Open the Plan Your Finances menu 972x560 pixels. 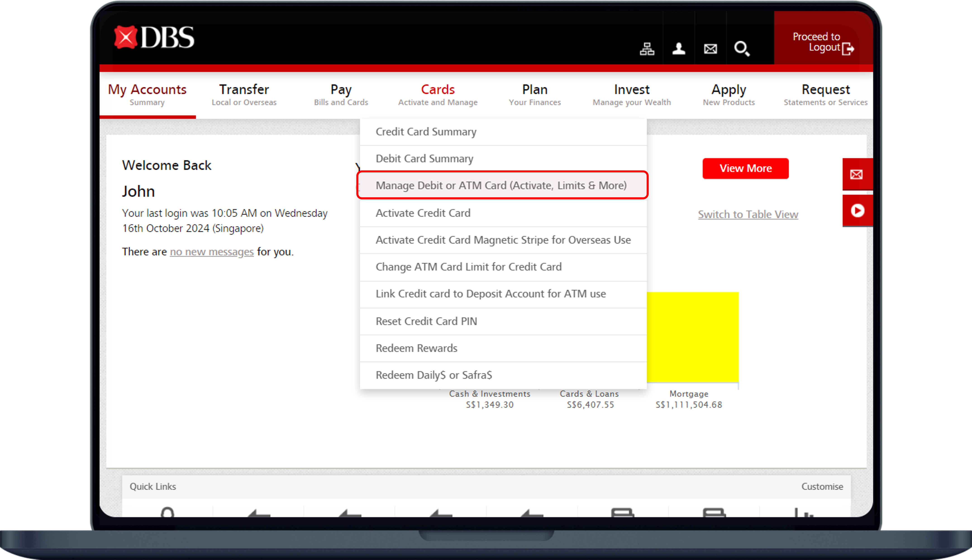[x=534, y=95]
